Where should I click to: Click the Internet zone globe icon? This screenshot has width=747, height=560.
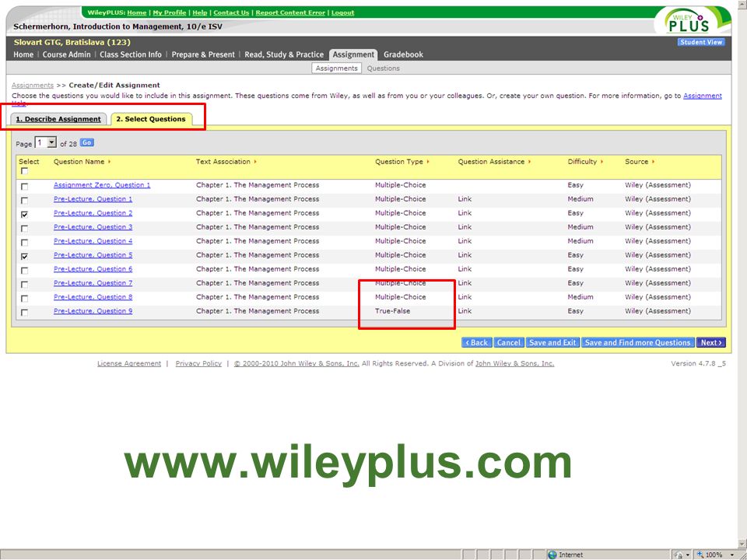552,555
